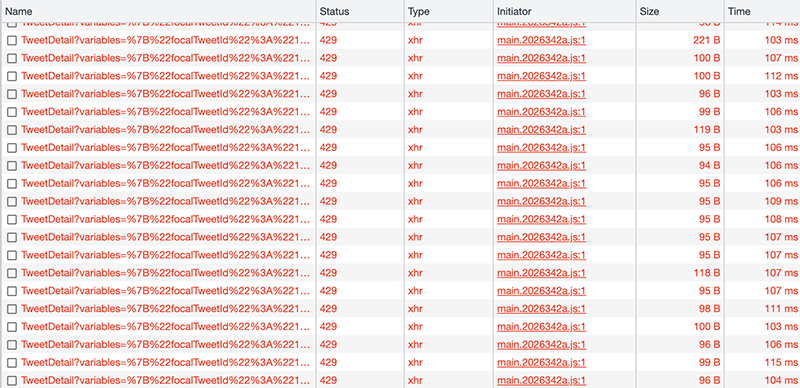Tick the checkbox of the 94 B request
Viewport: 800px width, 388px height.
coord(12,165)
